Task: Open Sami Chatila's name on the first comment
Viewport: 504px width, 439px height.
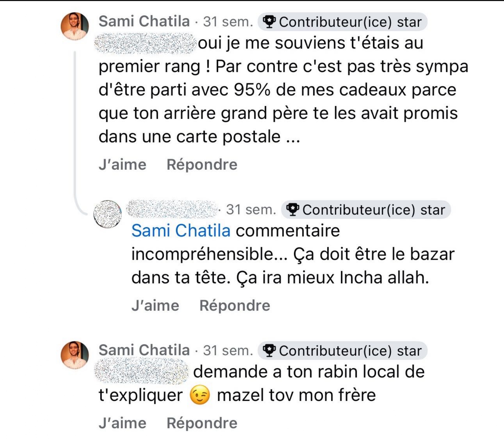Action: (144, 22)
